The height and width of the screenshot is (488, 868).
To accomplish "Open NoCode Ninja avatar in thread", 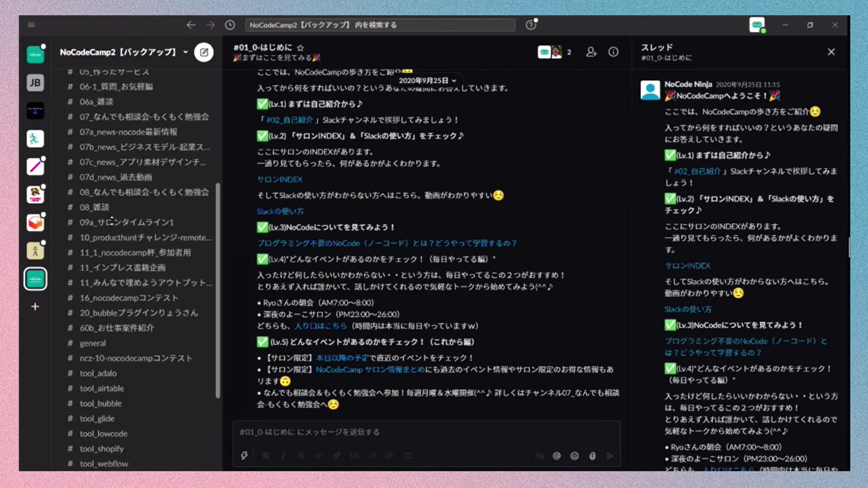I will pyautogui.click(x=650, y=90).
